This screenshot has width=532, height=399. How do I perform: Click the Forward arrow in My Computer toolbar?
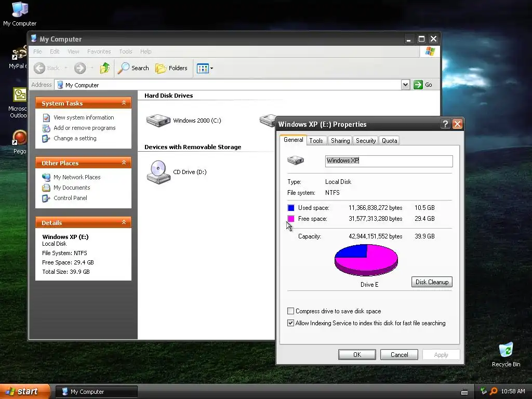pyautogui.click(x=80, y=68)
